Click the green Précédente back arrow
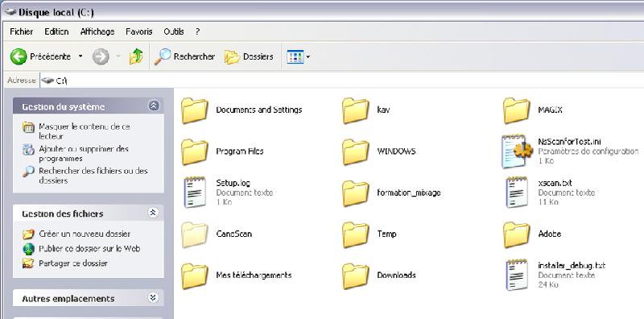Viewport: 644px width, 319px height. point(19,56)
